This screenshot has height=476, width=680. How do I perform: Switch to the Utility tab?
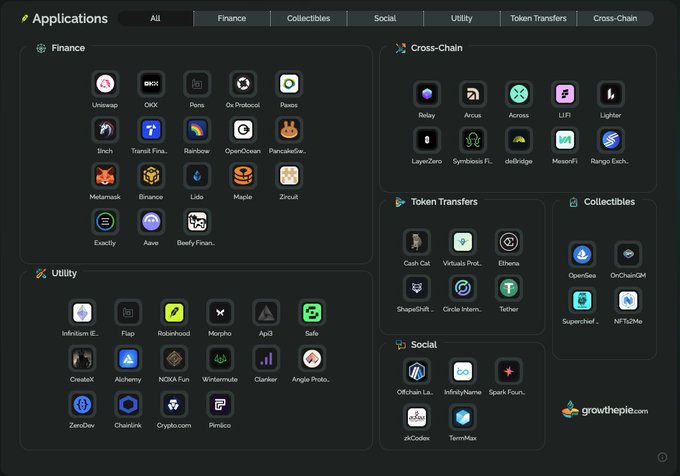click(461, 18)
